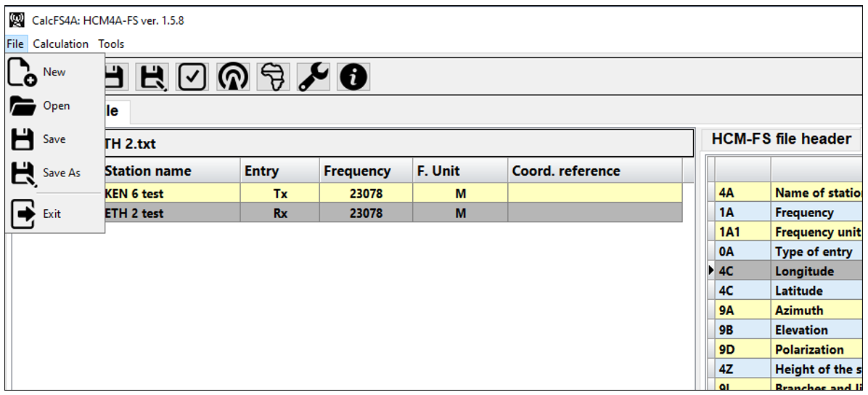Click the empty Coord. reference cell of ETH 2
The image size is (868, 395).
point(595,213)
